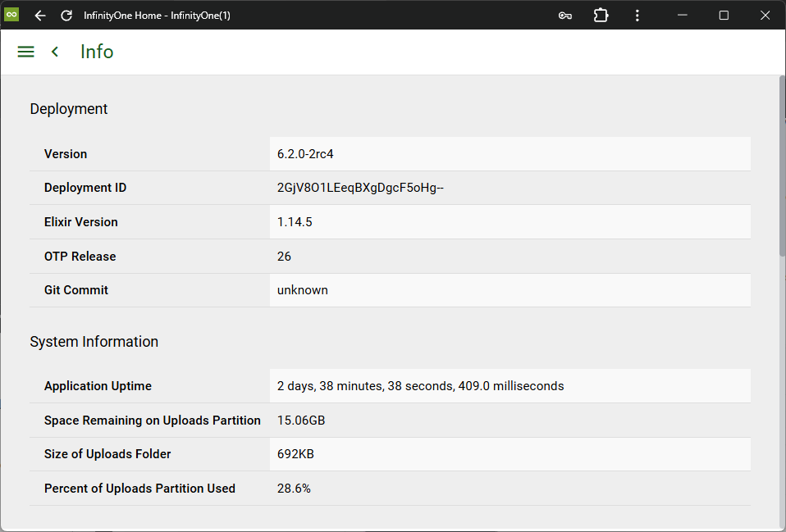
Task: Click the browser back arrow in title bar
Action: tap(40, 16)
